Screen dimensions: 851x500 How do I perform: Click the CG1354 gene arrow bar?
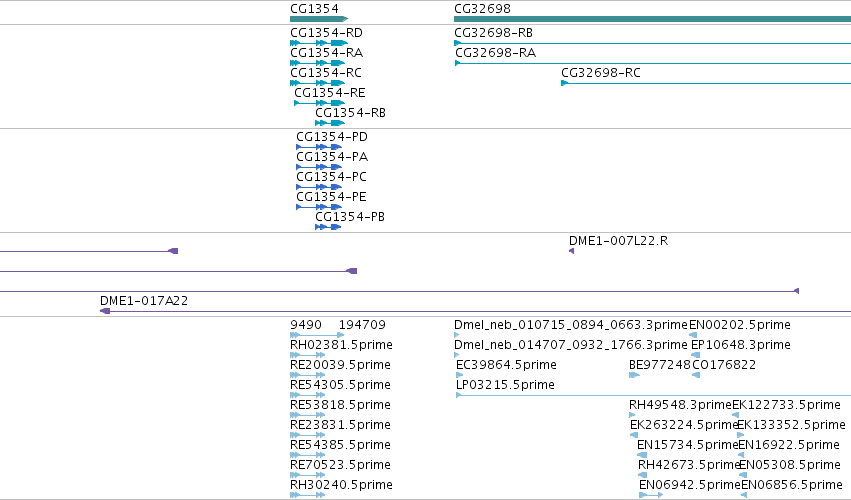(x=319, y=20)
